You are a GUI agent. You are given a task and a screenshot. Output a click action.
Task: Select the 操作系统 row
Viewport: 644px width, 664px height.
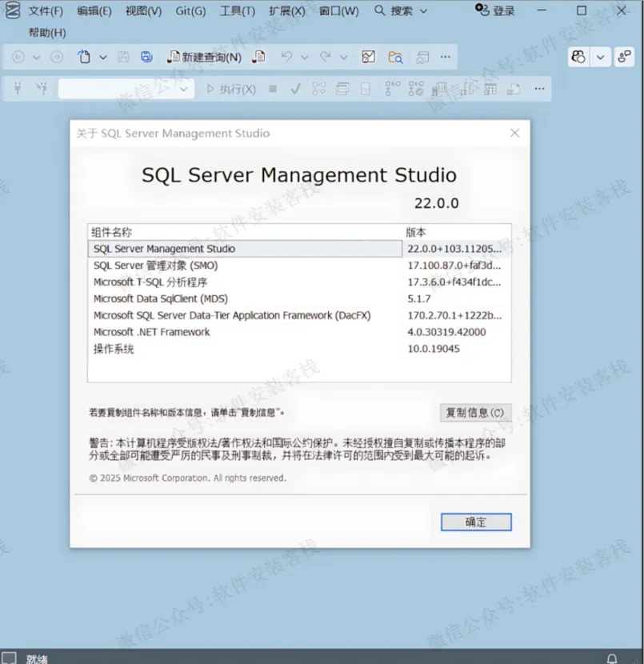[299, 349]
